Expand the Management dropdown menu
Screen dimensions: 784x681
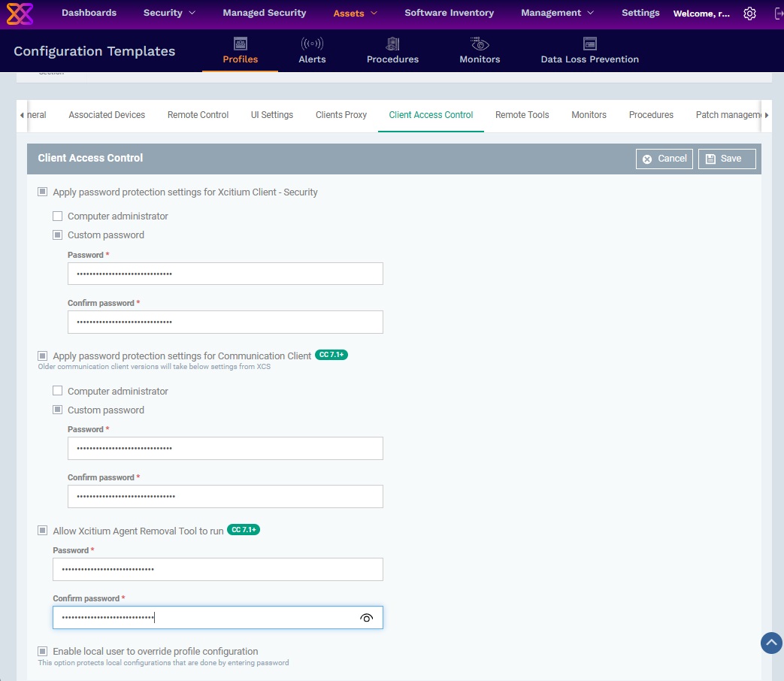click(557, 13)
